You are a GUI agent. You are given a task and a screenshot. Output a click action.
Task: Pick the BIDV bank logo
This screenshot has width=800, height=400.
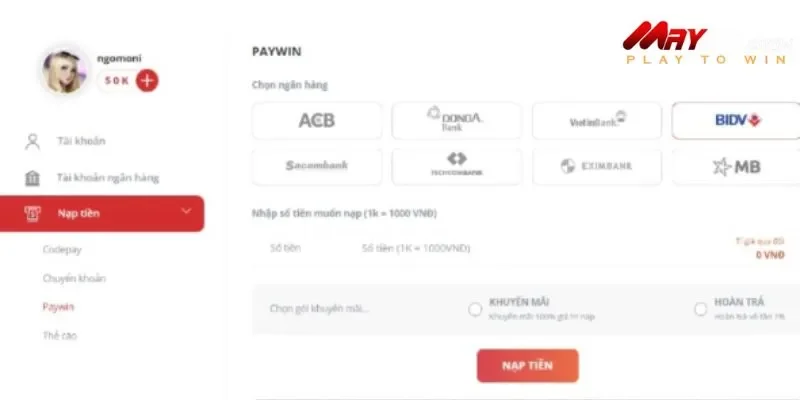click(736, 121)
